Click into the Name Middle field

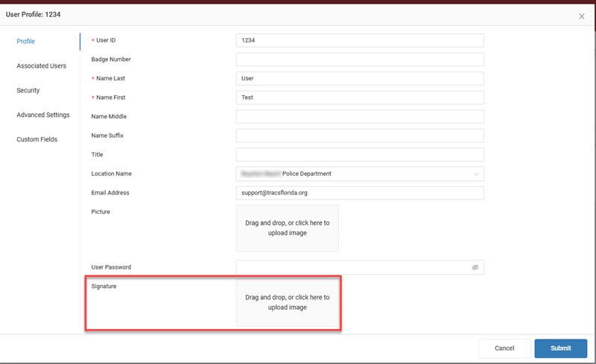[360, 117]
